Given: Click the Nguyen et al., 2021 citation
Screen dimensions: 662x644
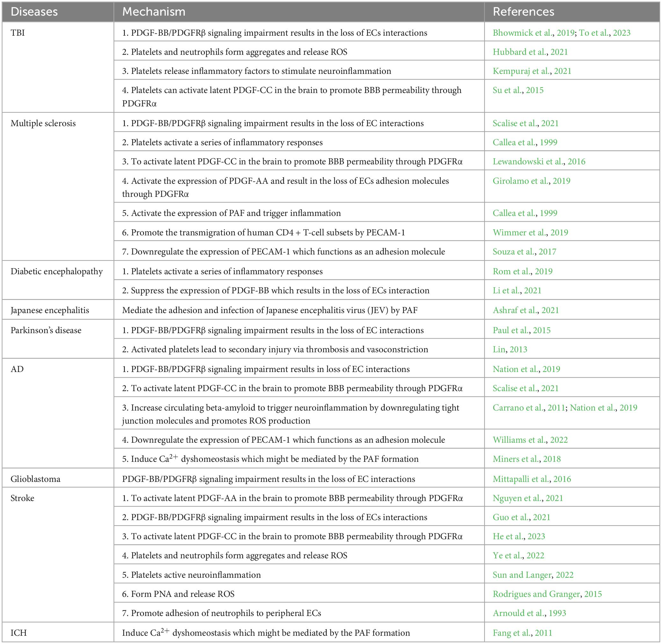Looking at the screenshot, I should coord(528,498).
